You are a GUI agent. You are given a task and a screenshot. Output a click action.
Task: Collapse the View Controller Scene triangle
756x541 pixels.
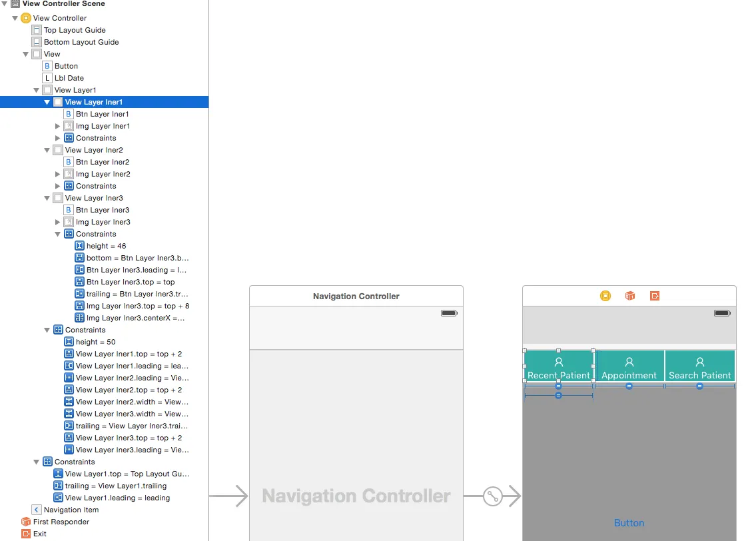(x=5, y=4)
